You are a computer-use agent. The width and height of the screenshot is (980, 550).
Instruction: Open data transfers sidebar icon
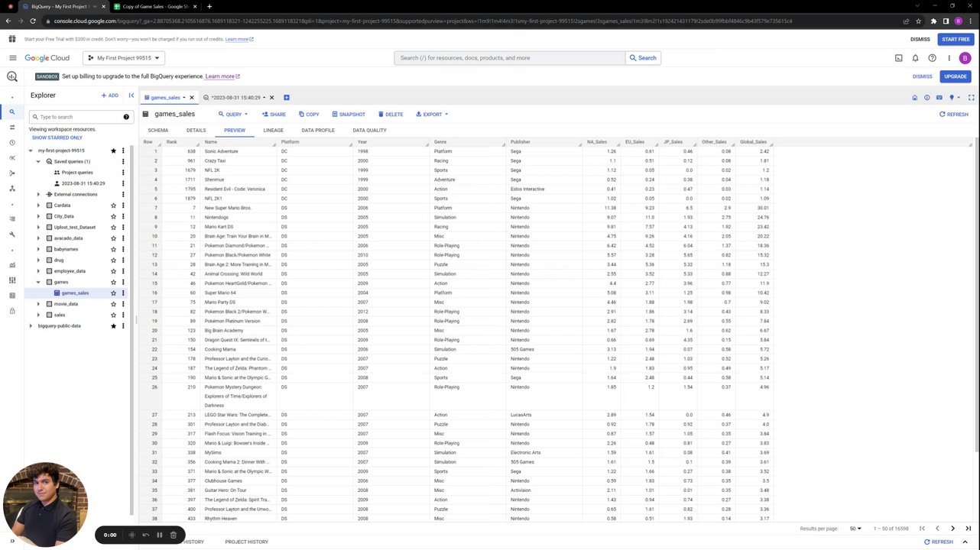pos(12,128)
